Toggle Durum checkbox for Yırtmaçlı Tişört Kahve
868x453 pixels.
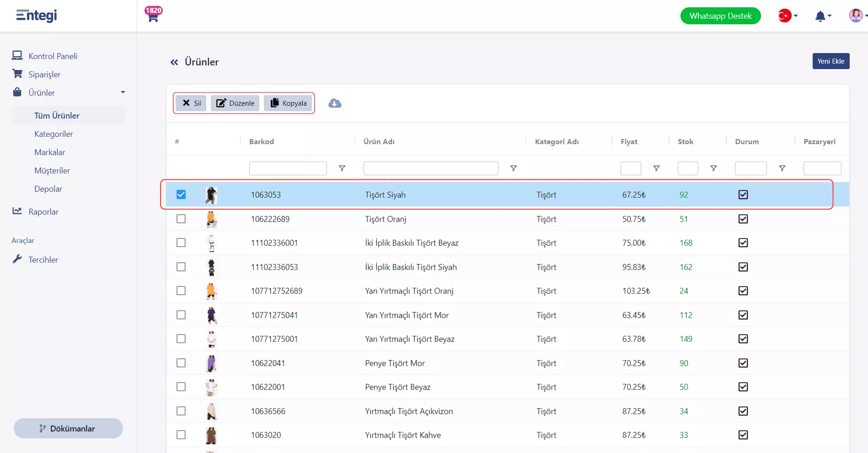tap(743, 435)
